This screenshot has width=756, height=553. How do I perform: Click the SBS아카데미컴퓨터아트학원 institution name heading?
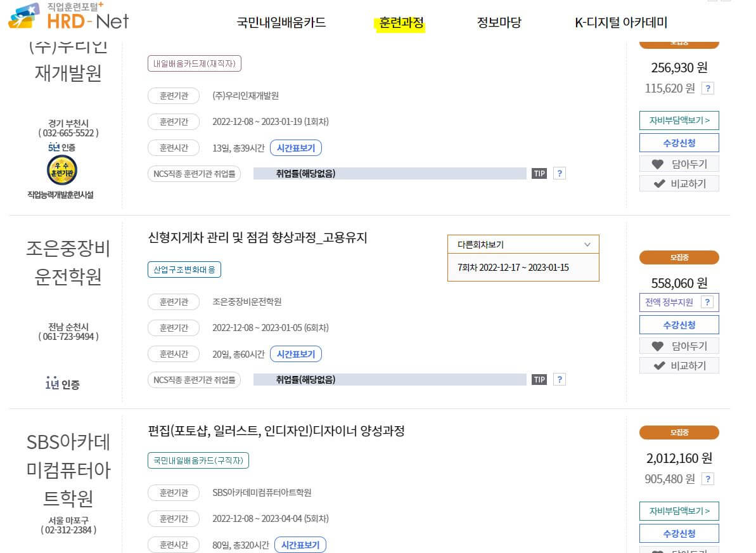[x=68, y=470]
